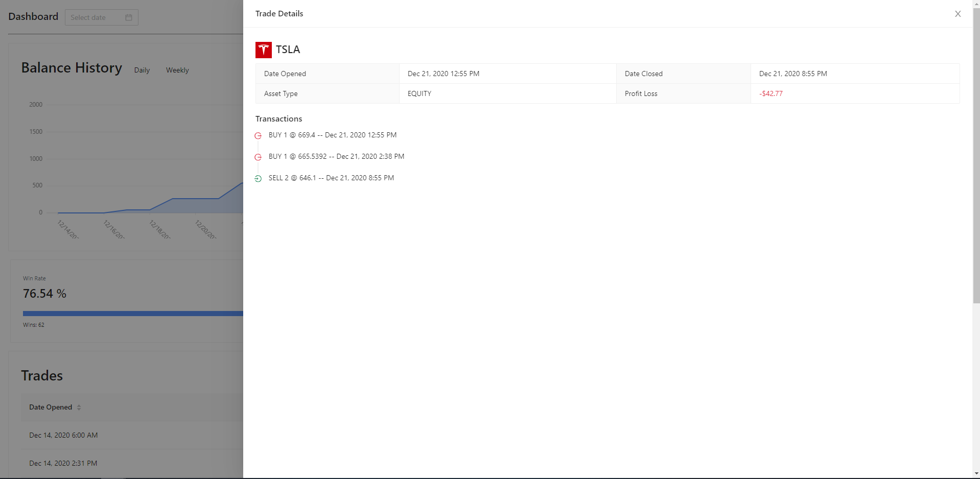Click the Date Opened column header
This screenshot has height=479, width=980.
(51, 408)
